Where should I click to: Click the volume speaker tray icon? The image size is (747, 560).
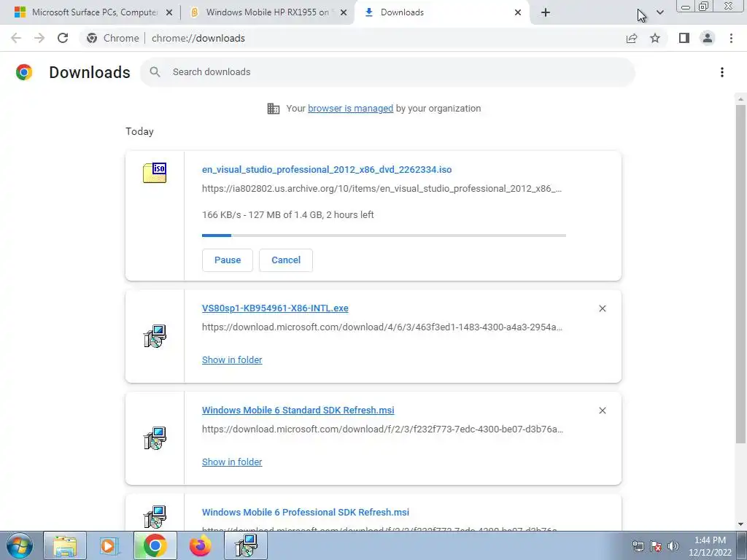[x=673, y=546]
